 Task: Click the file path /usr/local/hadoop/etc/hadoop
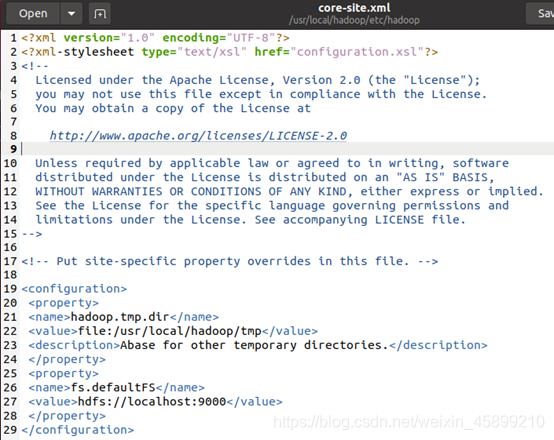pyautogui.click(x=354, y=20)
